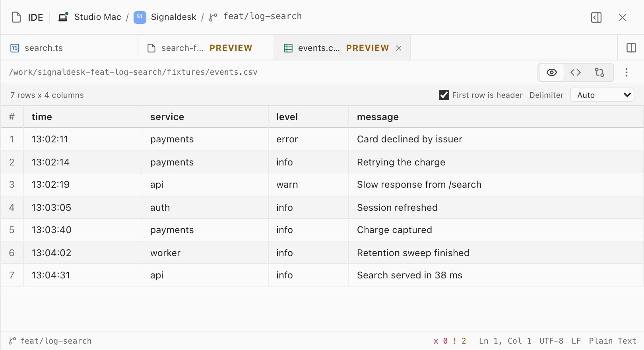644x350 pixels.
Task: Click Ln 1, Col 1 in status bar
Action: click(x=505, y=341)
